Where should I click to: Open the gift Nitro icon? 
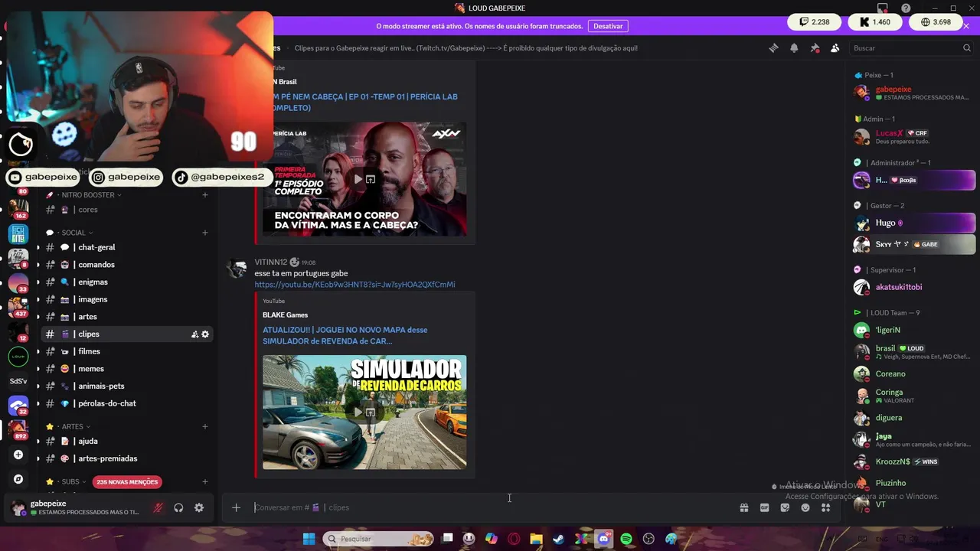[x=743, y=507]
